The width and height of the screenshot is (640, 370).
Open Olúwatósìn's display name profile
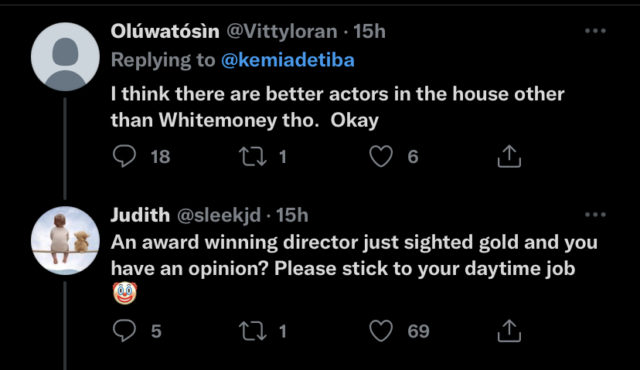tap(165, 31)
